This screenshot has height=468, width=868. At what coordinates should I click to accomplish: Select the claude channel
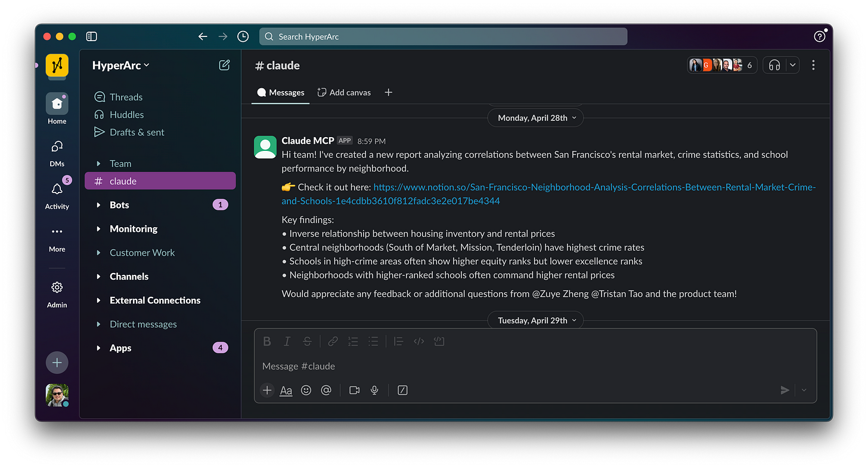[160, 181]
